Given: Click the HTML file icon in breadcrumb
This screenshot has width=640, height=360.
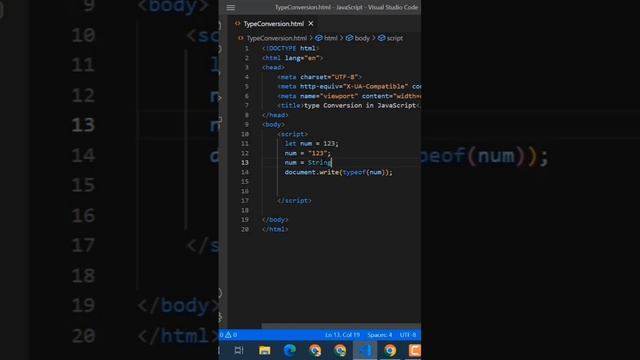Looking at the screenshot, I should pos(241,38).
